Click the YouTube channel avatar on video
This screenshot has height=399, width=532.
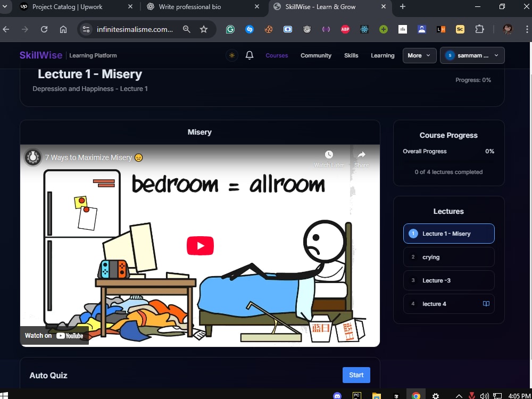click(33, 157)
